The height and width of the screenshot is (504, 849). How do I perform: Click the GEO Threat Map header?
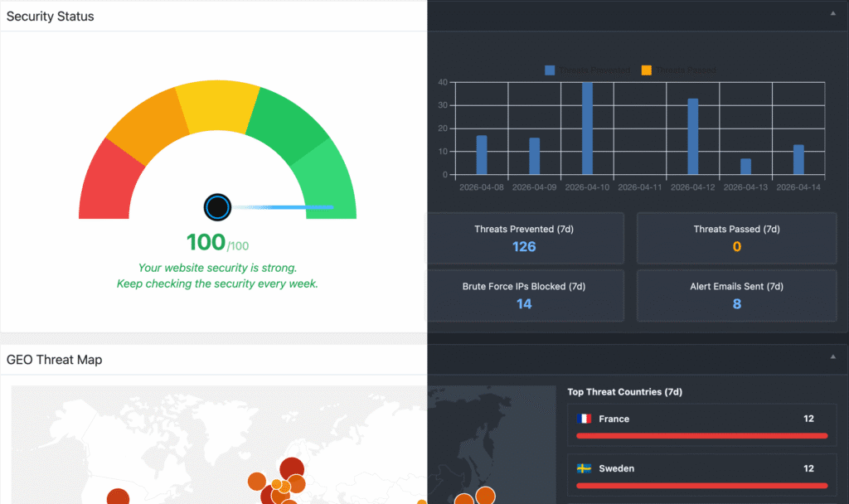point(54,360)
